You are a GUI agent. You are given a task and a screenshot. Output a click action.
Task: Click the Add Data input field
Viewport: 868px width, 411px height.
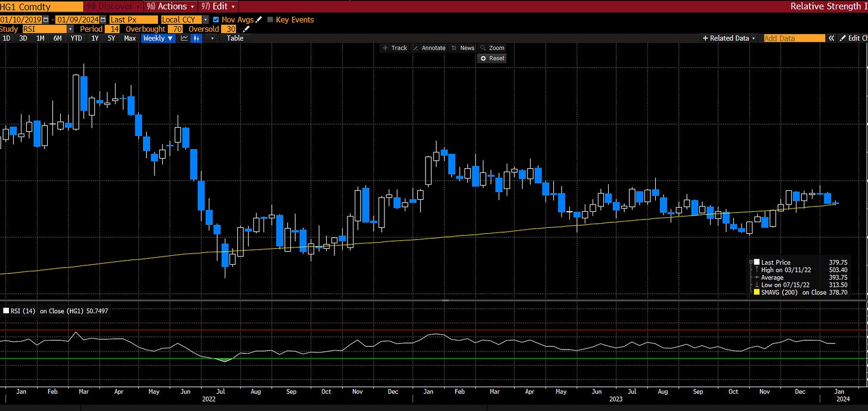pos(795,38)
